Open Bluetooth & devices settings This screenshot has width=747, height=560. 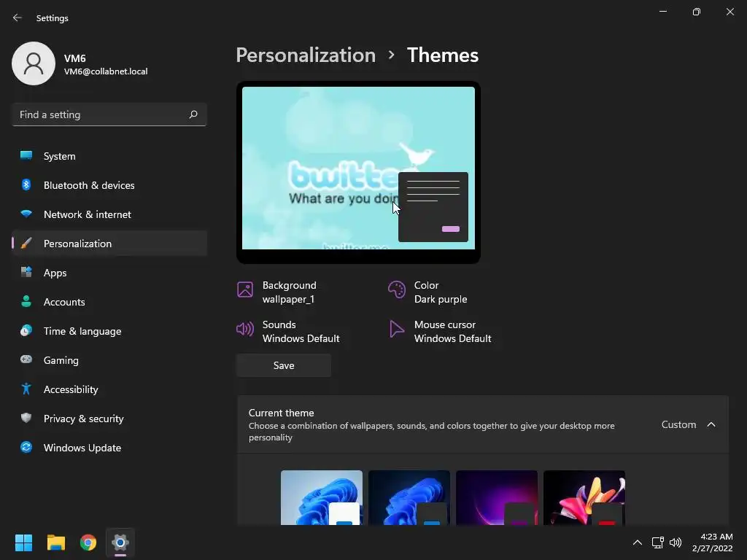pos(109,185)
